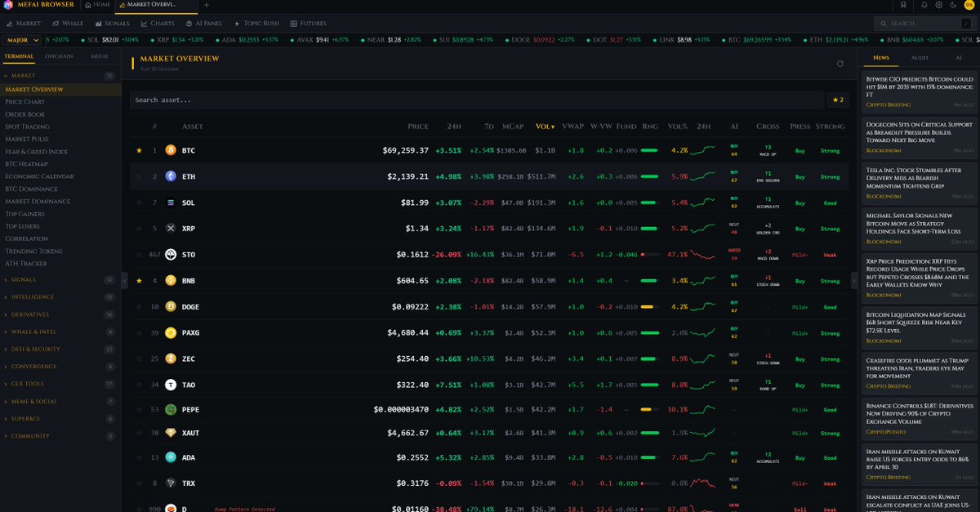Sort the table by the VOL column header
This screenshot has width=980, height=512.
[545, 127]
